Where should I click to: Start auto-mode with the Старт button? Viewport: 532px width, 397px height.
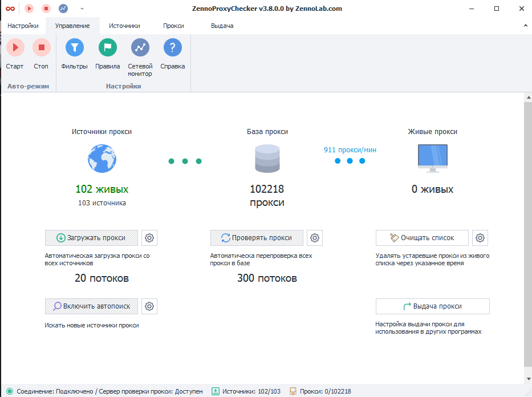[x=15, y=54]
